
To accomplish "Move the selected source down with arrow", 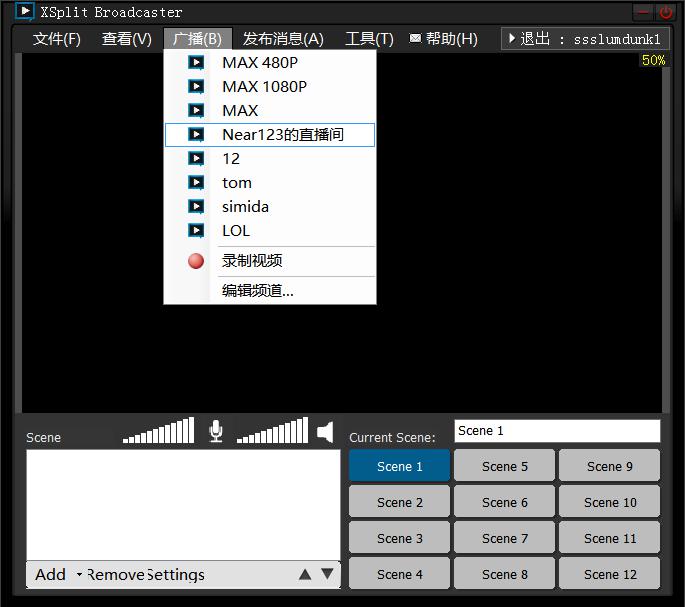I will 327,574.
